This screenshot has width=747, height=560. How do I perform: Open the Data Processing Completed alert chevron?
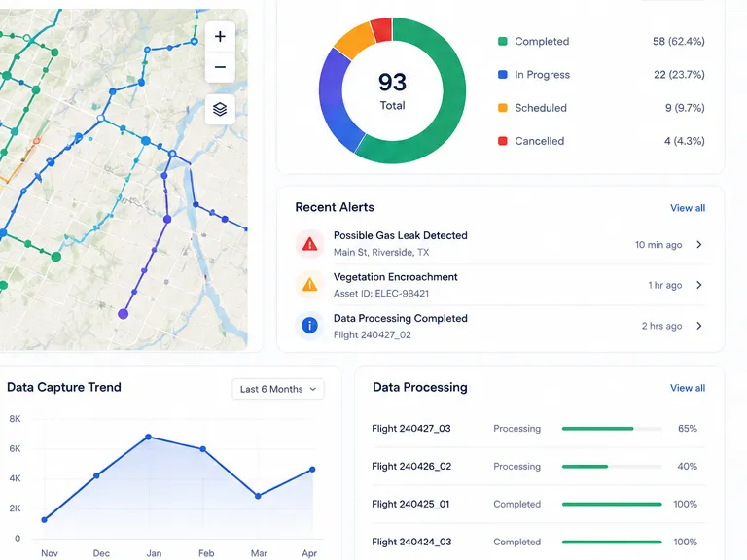tap(699, 326)
